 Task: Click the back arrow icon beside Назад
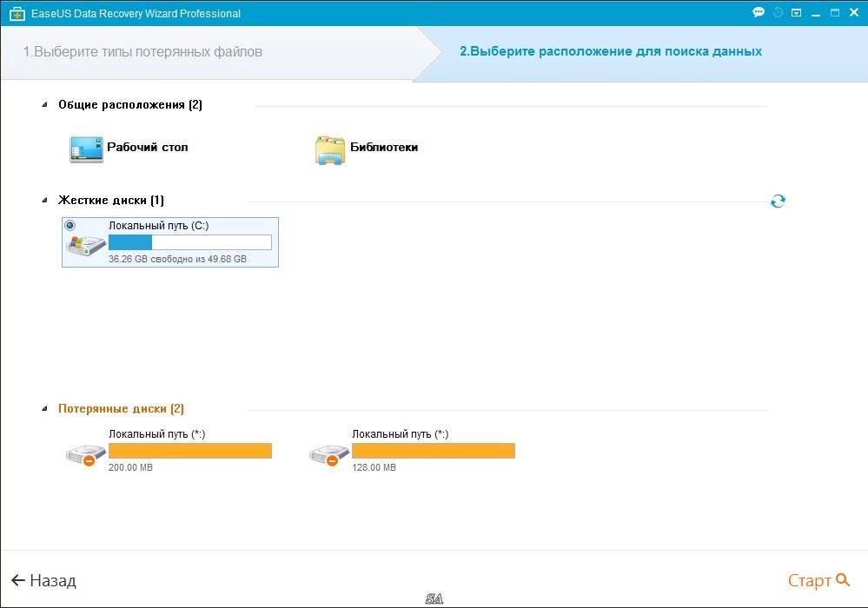pos(18,580)
